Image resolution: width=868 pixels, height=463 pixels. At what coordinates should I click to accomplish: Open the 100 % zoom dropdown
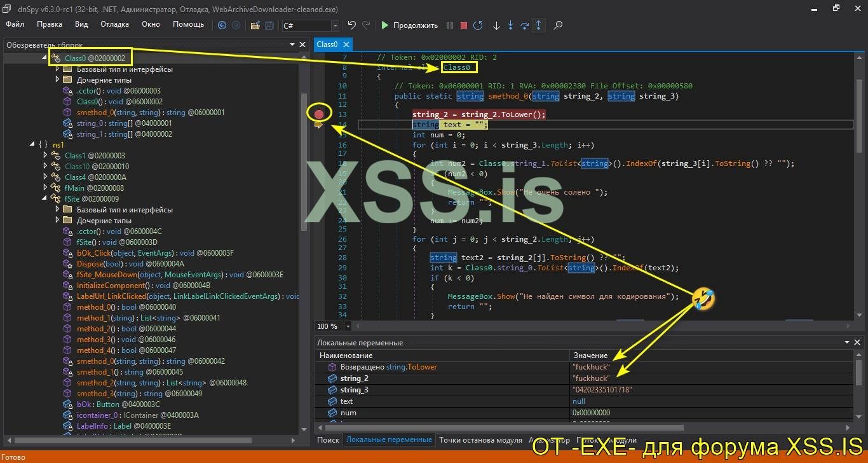348,326
